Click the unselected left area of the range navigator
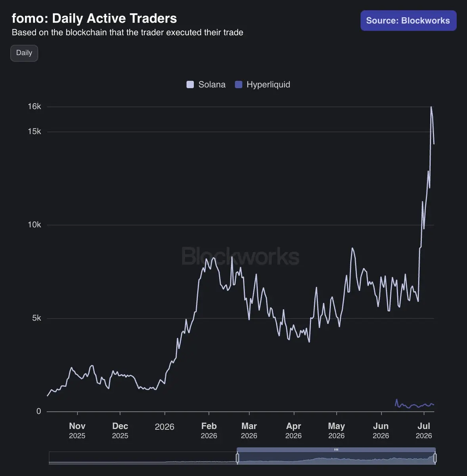The height and width of the screenshot is (476, 467). (x=143, y=458)
